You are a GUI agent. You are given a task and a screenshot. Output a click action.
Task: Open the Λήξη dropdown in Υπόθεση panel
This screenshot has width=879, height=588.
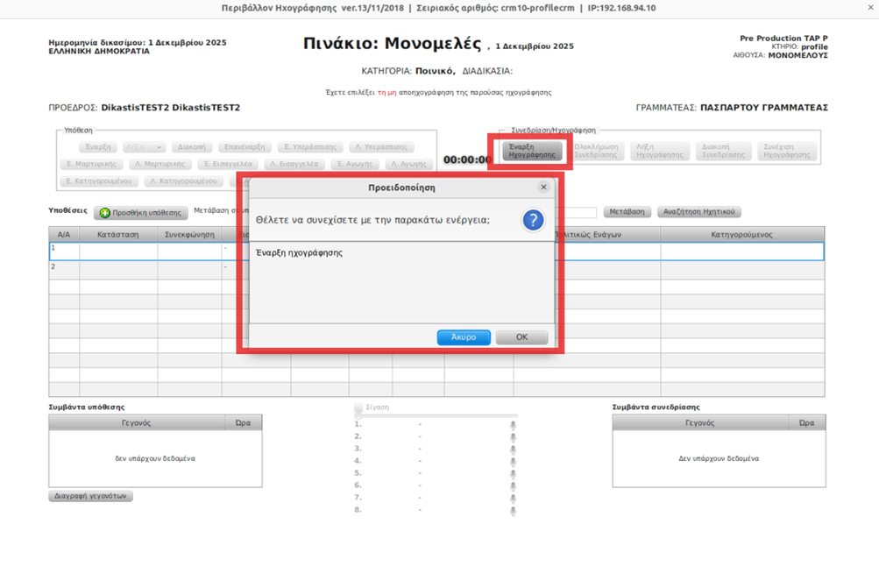click(x=144, y=147)
